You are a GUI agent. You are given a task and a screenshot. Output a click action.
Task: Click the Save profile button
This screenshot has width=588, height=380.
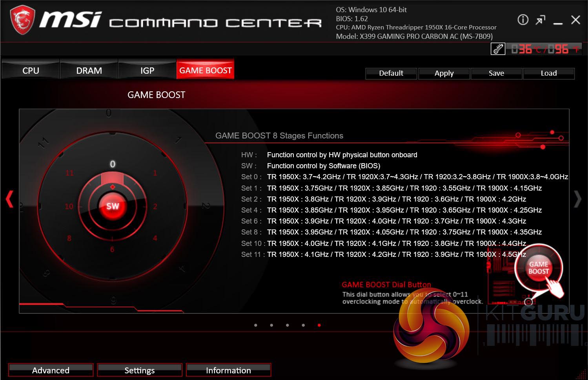[x=496, y=73]
